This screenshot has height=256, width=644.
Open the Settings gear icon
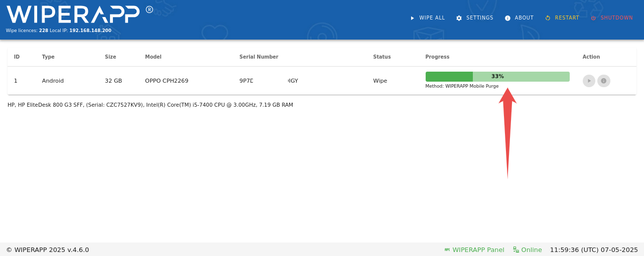[x=459, y=18]
